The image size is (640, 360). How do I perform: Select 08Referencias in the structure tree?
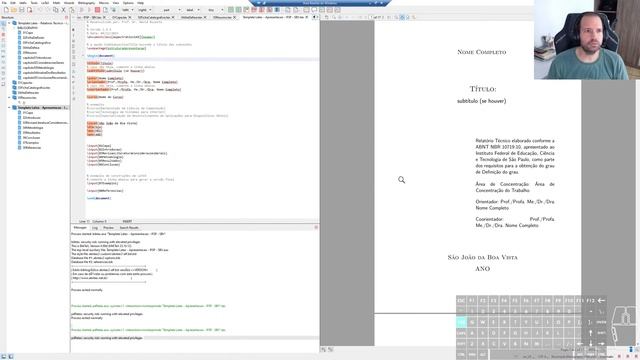pos(31,148)
